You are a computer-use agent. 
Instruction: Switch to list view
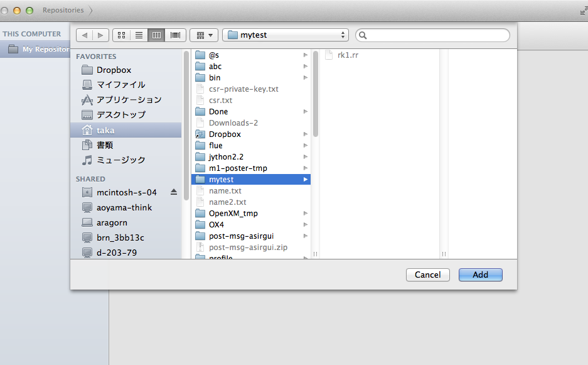point(139,35)
